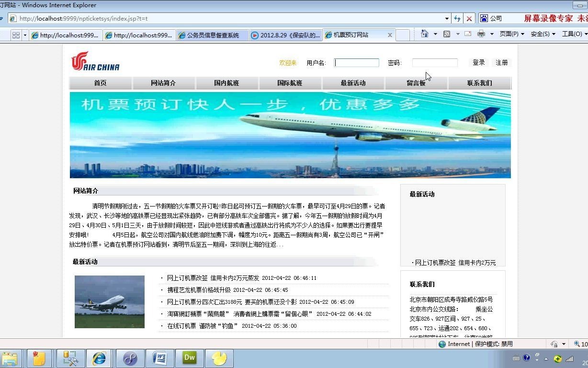This screenshot has width=588, height=368.
Task: Click the 登录 login button
Action: pos(478,62)
